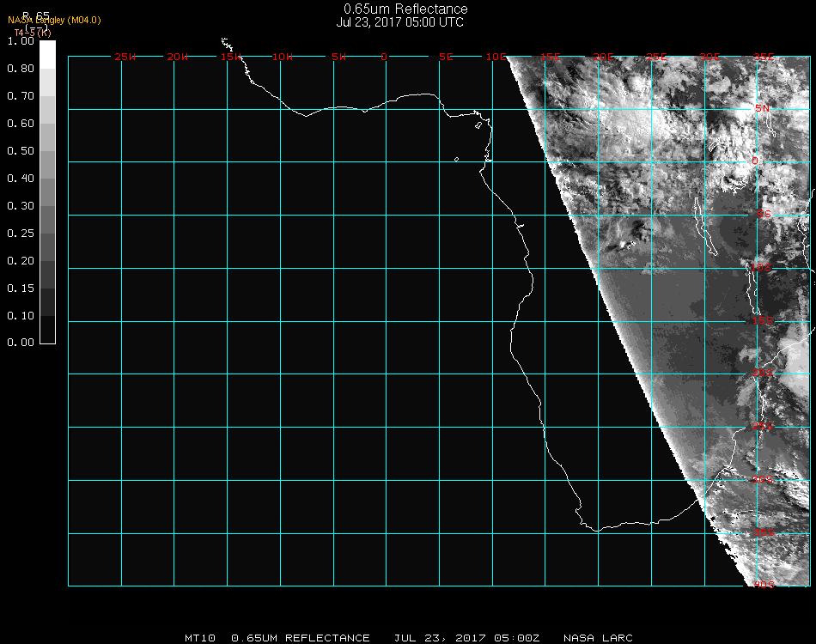816x644 pixels.
Task: Click the 10W longitude label
Action: click(283, 57)
